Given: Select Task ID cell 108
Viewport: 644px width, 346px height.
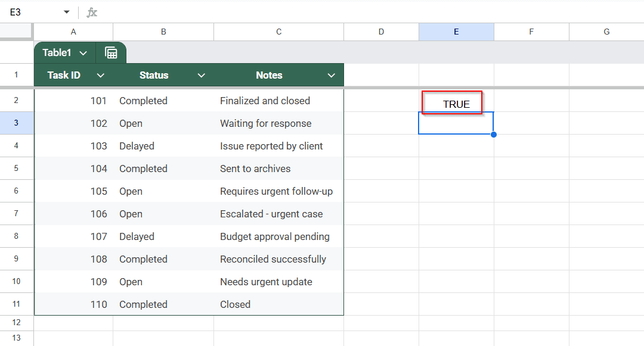Looking at the screenshot, I should pyautogui.click(x=73, y=259).
